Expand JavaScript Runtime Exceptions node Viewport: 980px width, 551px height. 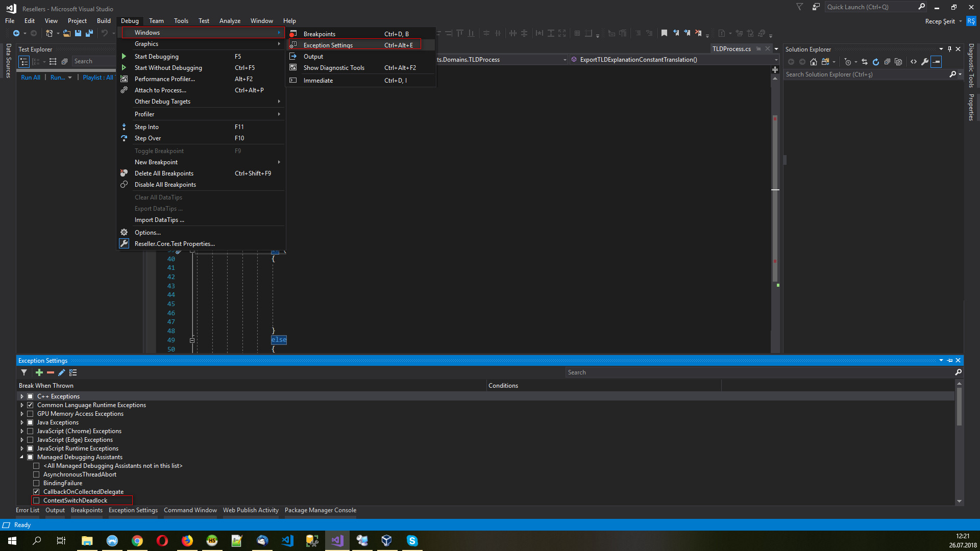click(x=22, y=448)
